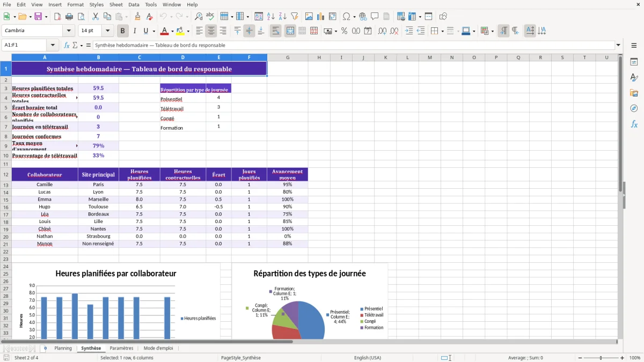Screen dimensions: 644x362
Task: Click the Export as PDF icon
Action: tap(57, 17)
